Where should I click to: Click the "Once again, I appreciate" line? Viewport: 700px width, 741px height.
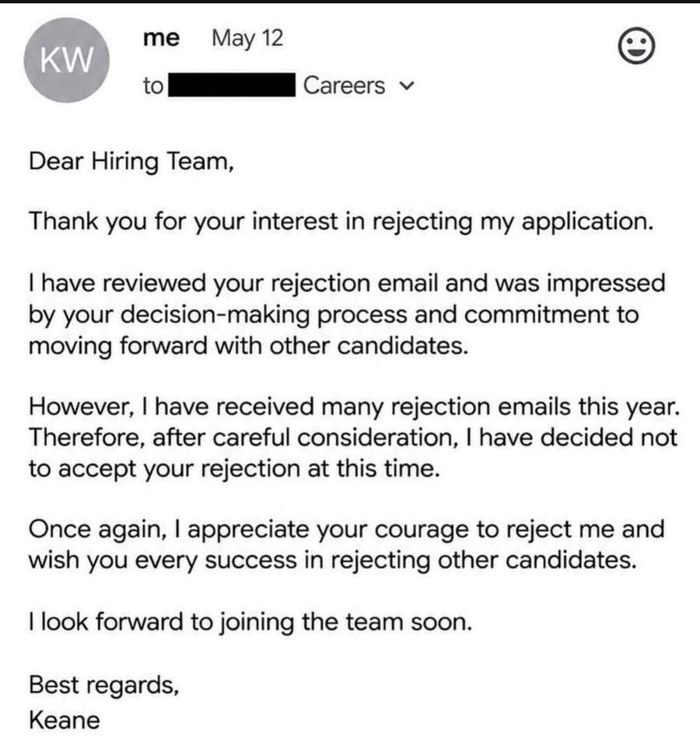tap(346, 530)
